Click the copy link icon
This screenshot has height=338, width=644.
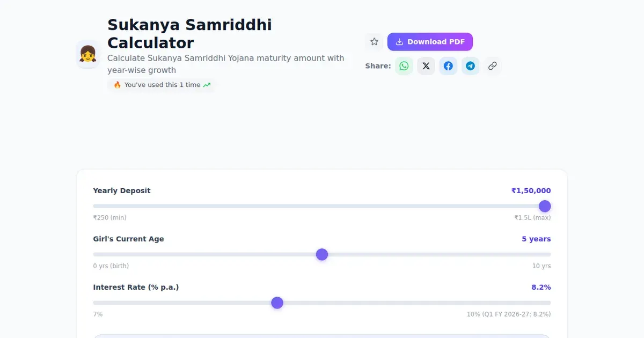coord(492,66)
